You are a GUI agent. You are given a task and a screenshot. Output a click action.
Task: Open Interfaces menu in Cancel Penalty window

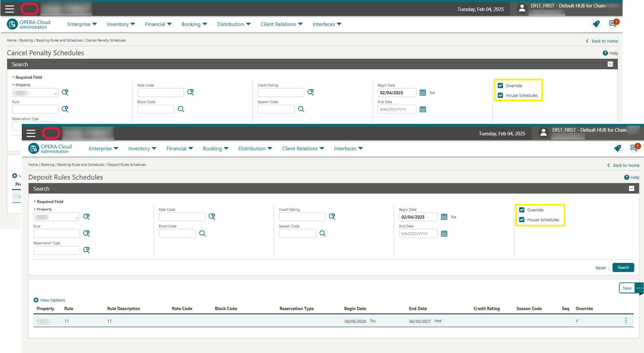327,24
